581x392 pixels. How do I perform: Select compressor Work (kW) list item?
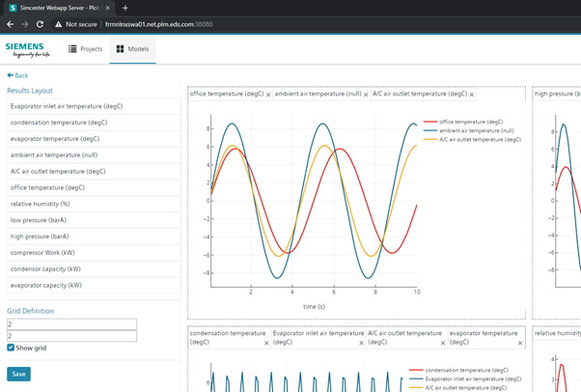pyautogui.click(x=94, y=253)
